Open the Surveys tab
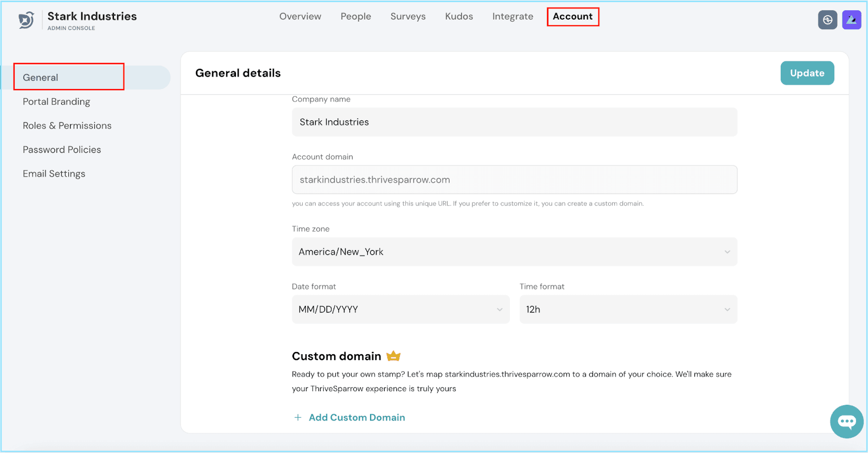This screenshot has height=453, width=868. pyautogui.click(x=408, y=16)
